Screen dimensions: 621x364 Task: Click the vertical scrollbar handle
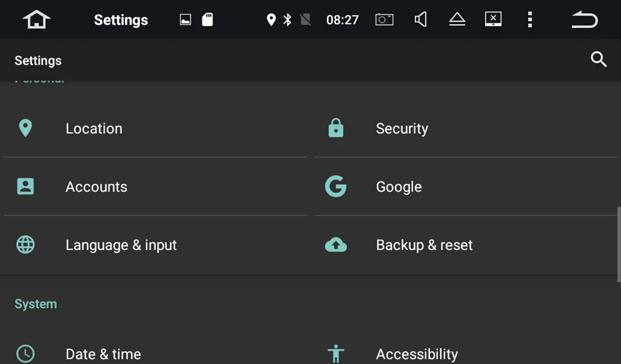[x=619, y=244]
